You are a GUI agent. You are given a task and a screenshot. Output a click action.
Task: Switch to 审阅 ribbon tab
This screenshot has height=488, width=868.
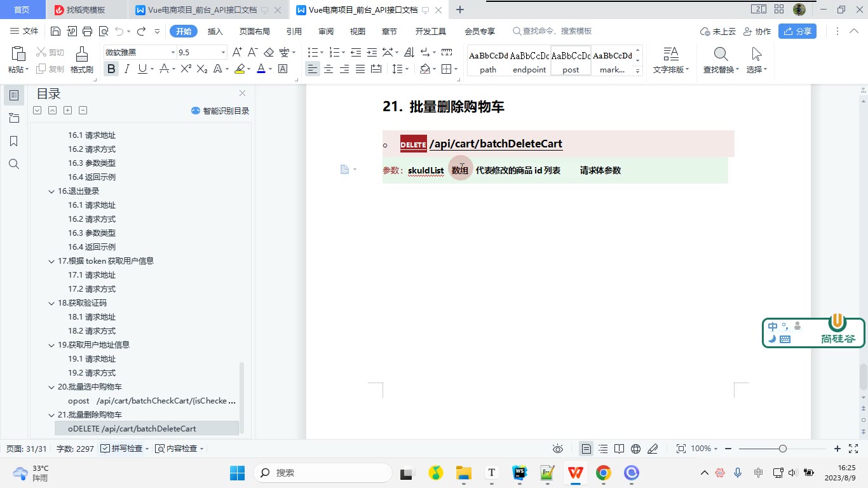[x=326, y=31]
